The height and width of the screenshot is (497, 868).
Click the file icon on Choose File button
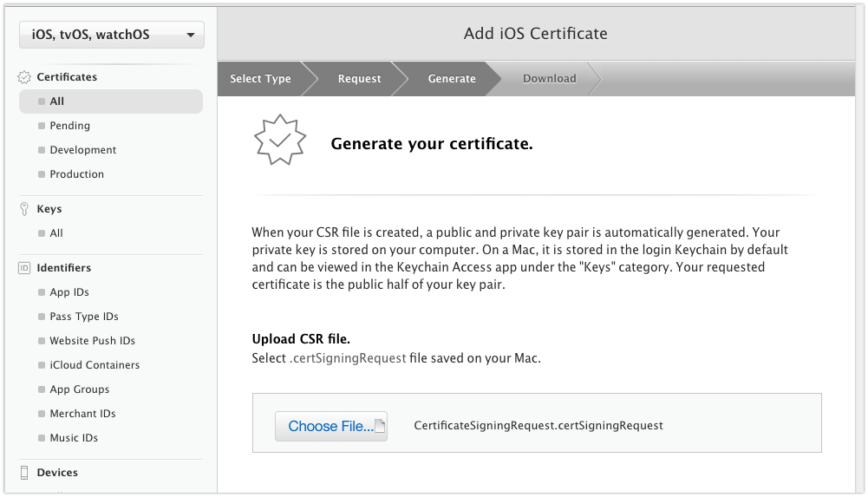[380, 426]
